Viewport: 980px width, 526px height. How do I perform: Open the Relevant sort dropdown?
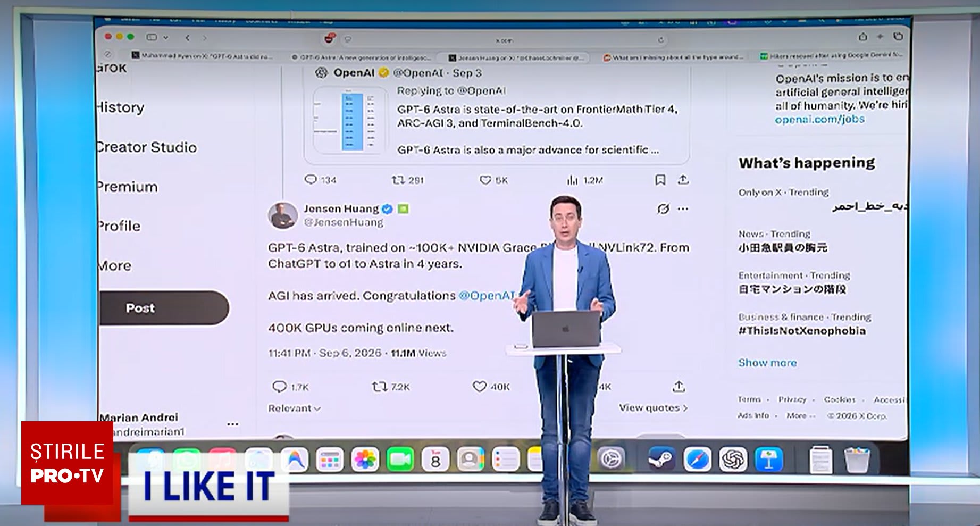(294, 408)
